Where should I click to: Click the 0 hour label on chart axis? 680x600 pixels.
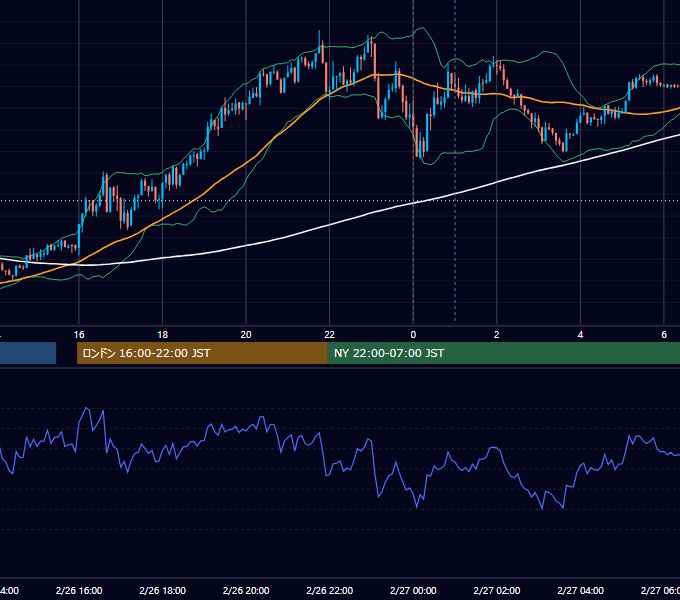(413, 335)
